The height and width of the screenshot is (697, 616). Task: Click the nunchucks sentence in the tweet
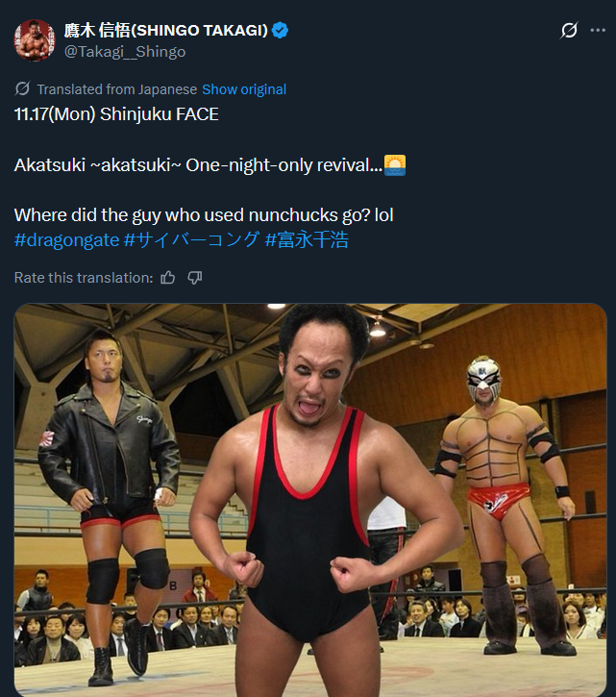[x=204, y=215]
